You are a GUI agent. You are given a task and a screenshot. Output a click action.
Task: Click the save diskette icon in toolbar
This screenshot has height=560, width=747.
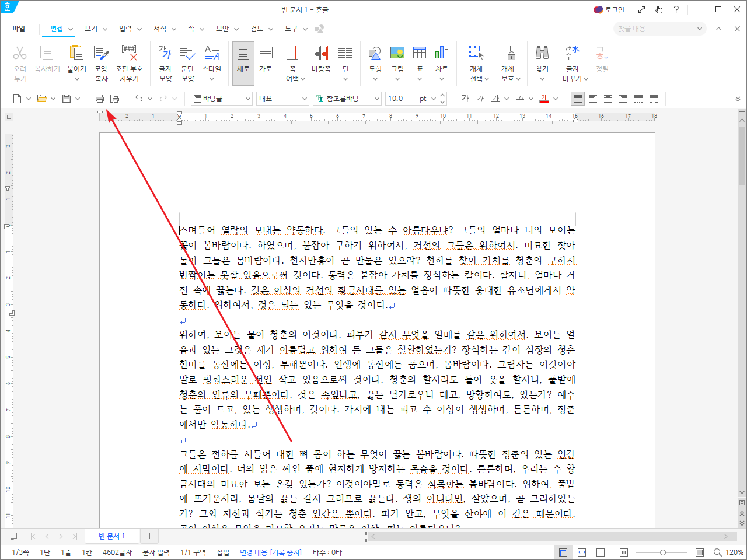point(67,99)
